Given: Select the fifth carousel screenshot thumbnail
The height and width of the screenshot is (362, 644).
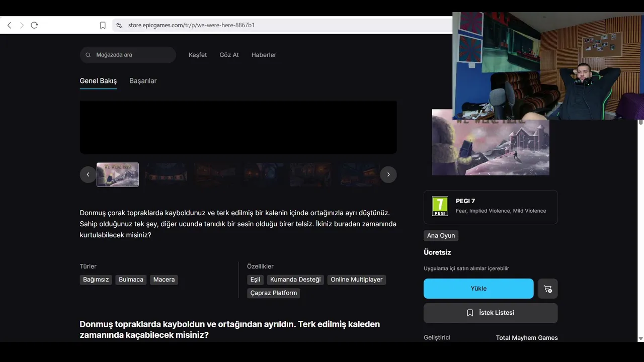Looking at the screenshot, I should coord(311,174).
